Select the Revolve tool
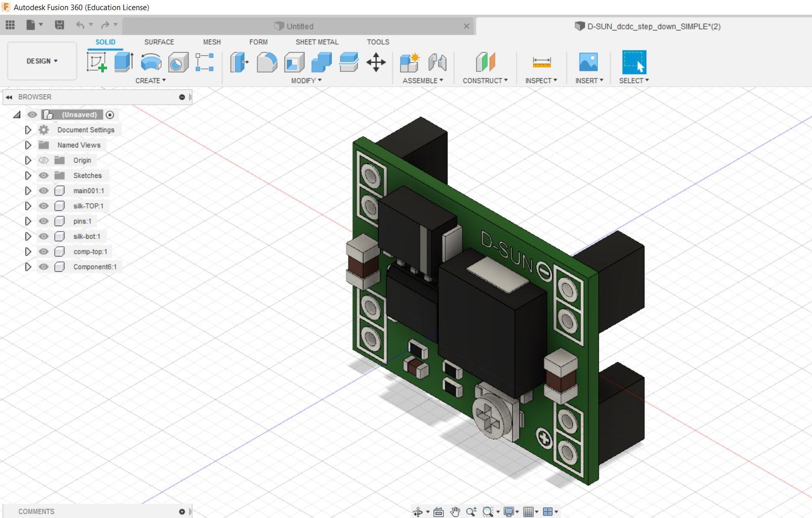 click(x=151, y=62)
